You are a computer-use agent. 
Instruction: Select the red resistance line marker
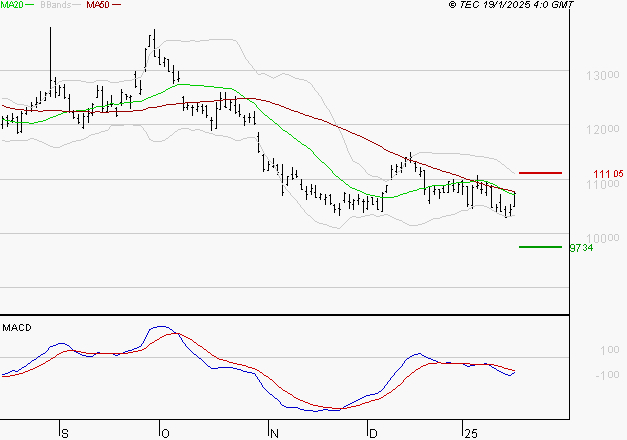[541, 173]
